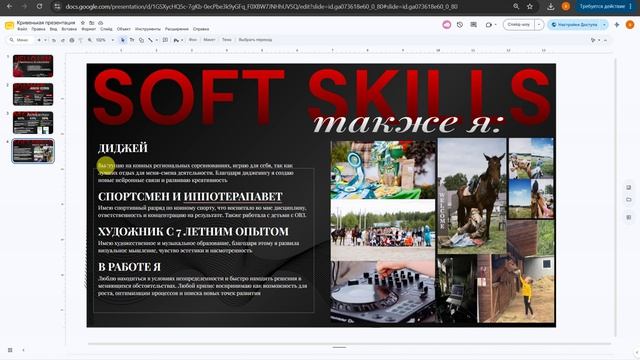This screenshot has width=640, height=360.
Task: Select the Line tool
Action: click(x=150, y=40)
